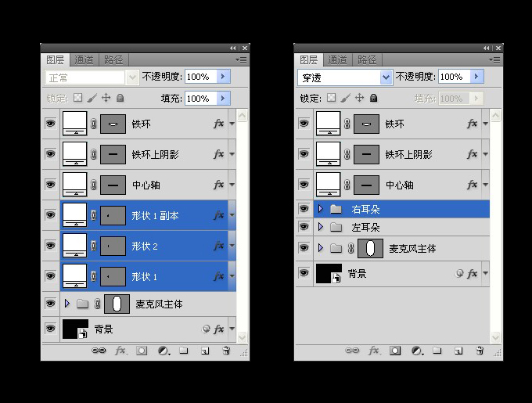Lock transparent pixels in right panel

pyautogui.click(x=332, y=98)
